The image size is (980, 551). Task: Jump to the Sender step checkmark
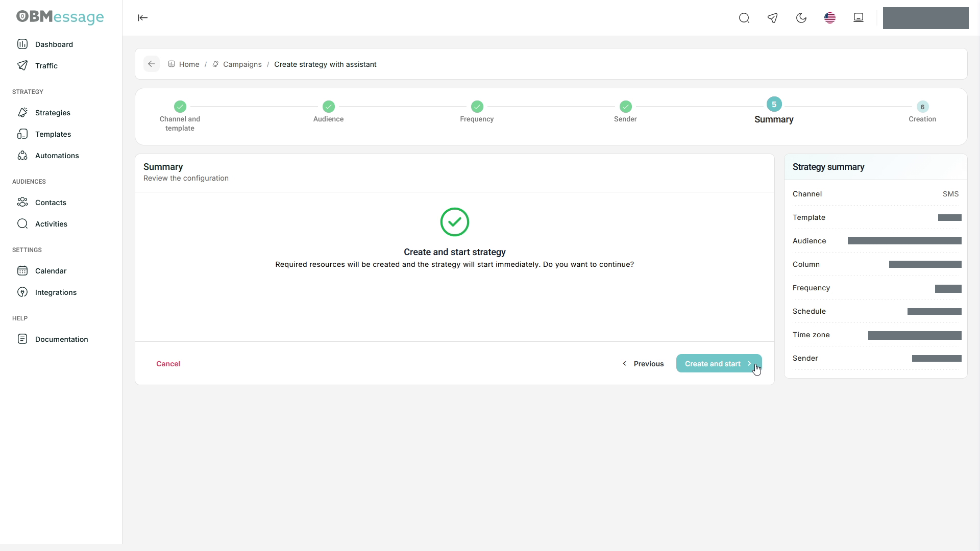[626, 107]
